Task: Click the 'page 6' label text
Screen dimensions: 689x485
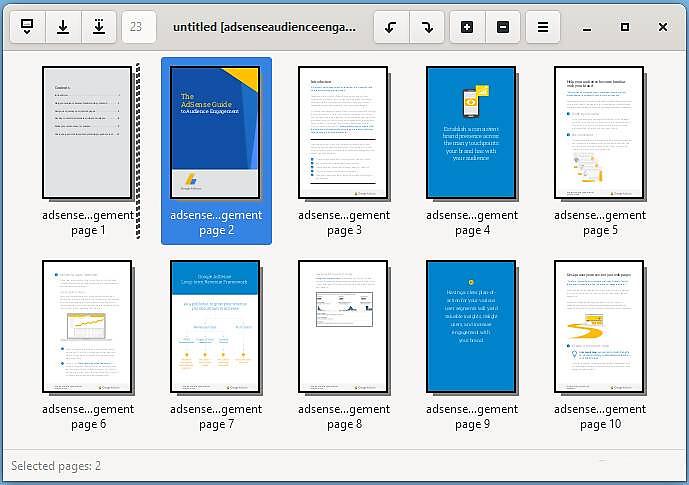Action: (88, 424)
